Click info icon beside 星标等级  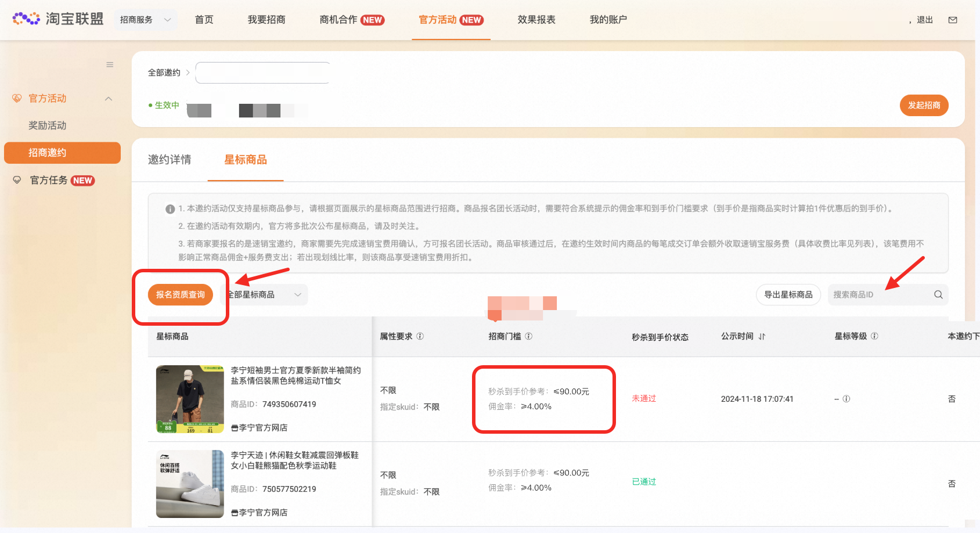pyautogui.click(x=875, y=336)
